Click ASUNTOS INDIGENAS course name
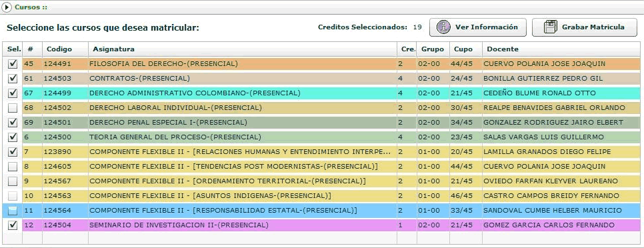 (x=210, y=196)
